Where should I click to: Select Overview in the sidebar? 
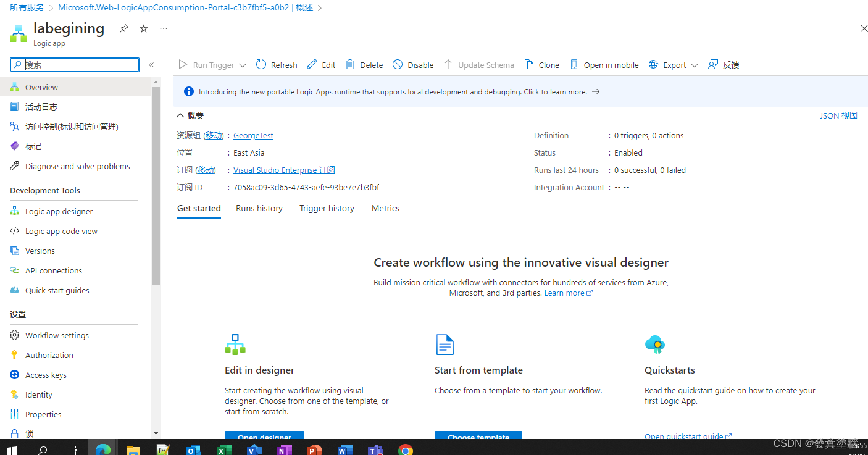tap(75, 87)
